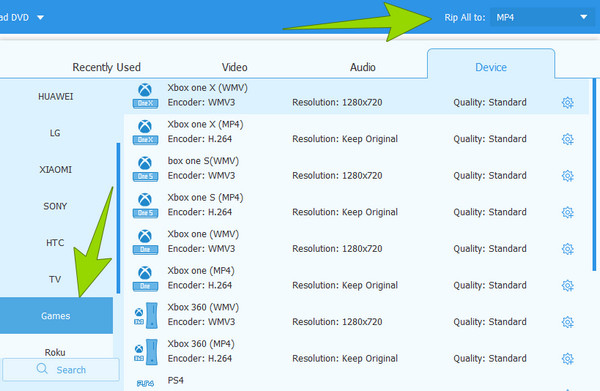Open settings gear for Xbox one (MP4)
This screenshot has height=391, width=600.
tap(567, 285)
